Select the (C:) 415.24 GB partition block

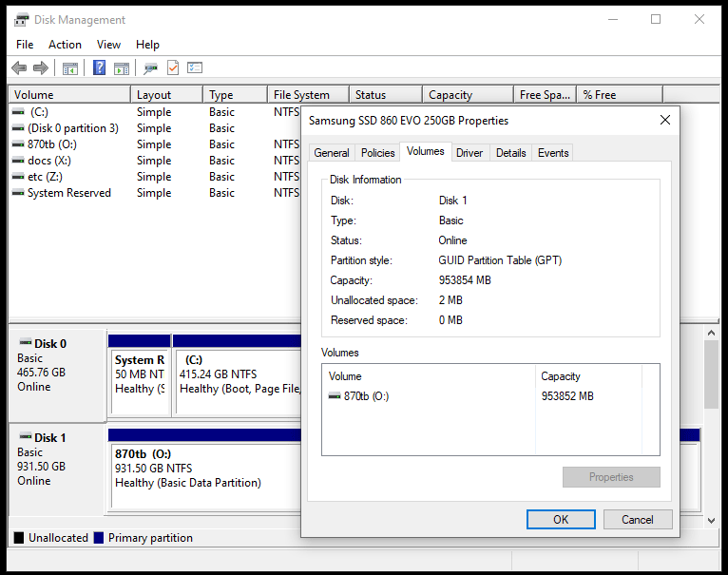click(x=238, y=374)
